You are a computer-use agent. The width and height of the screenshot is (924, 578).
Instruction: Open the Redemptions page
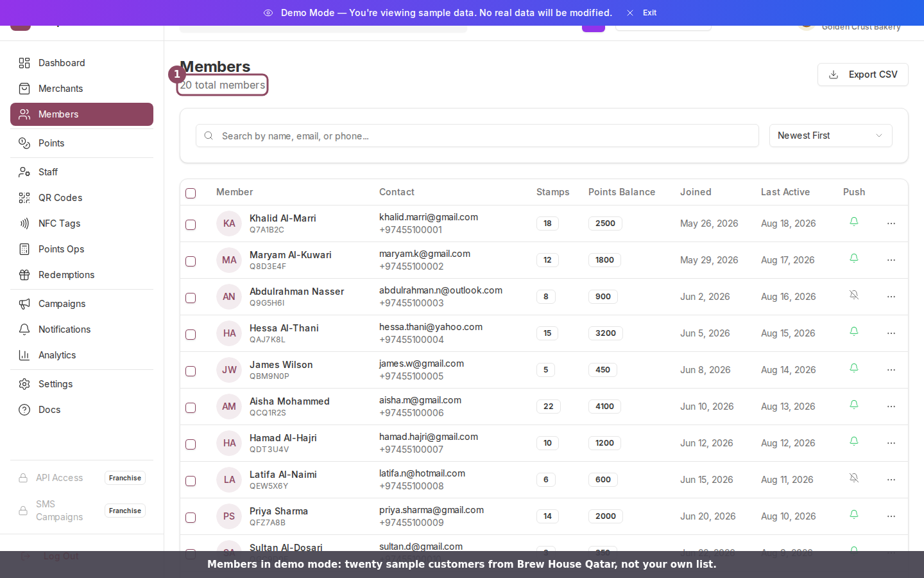tap(81, 275)
